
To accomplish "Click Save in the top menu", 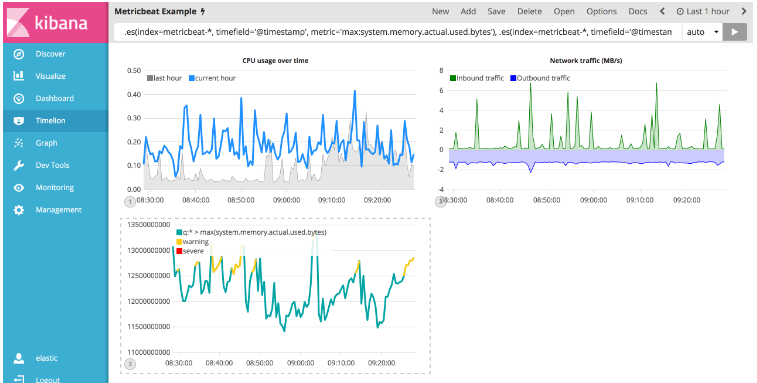I will pos(496,11).
